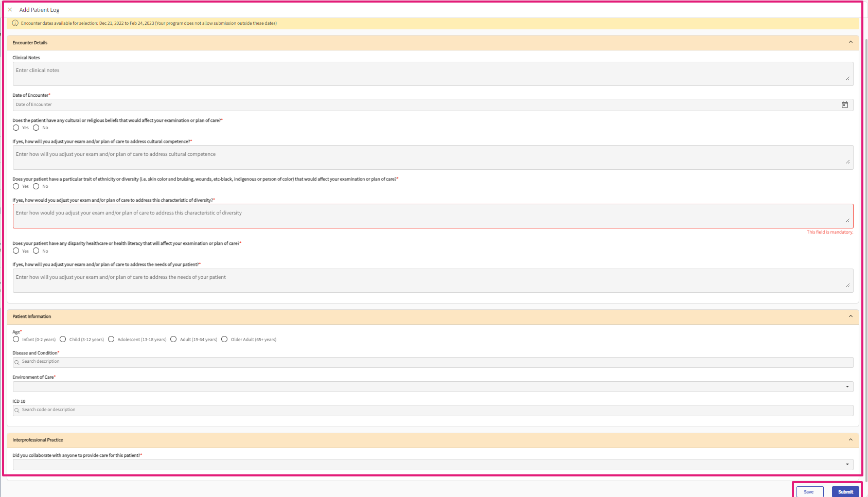Screen dimensions: 868x497
Task: Focus the Clinical Notes text area
Action: click(x=432, y=74)
